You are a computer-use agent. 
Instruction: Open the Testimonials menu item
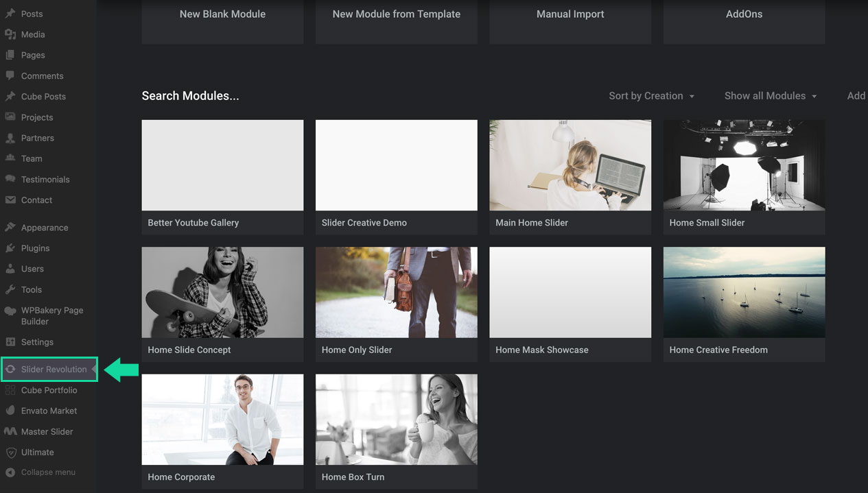(45, 180)
